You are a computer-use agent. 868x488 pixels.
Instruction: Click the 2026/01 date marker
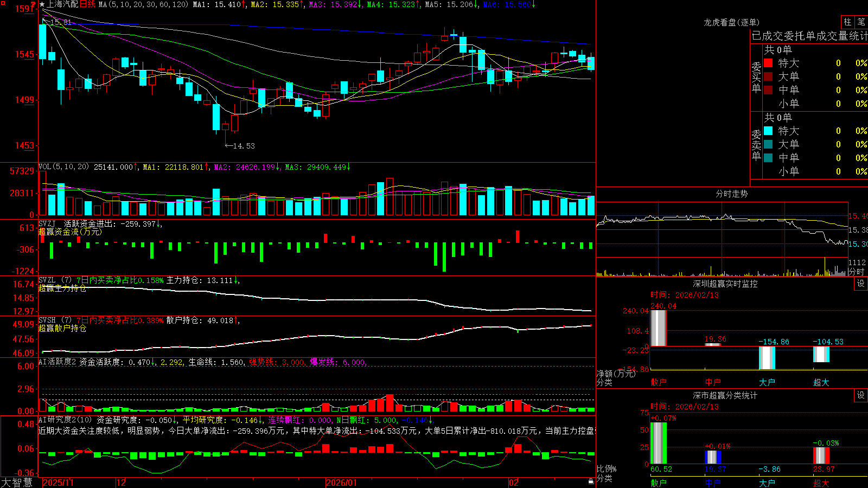342,483
